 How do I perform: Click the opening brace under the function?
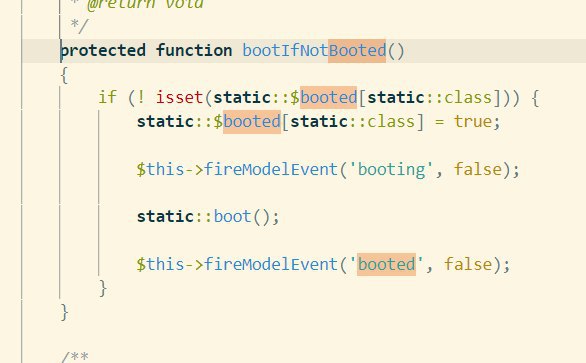point(64,75)
